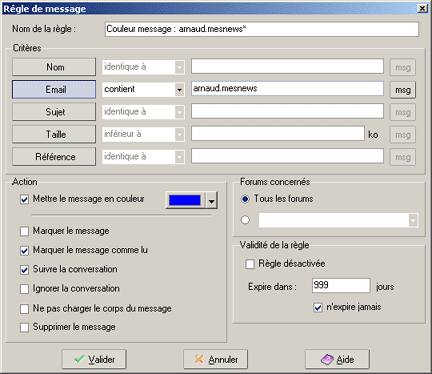Click the Annuler cancel button
The height and width of the screenshot is (374, 432).
[215, 359]
